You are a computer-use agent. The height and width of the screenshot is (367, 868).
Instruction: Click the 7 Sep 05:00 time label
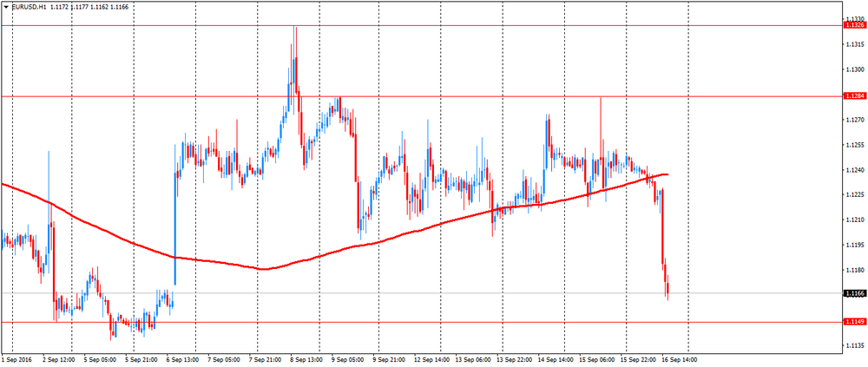[x=224, y=360]
